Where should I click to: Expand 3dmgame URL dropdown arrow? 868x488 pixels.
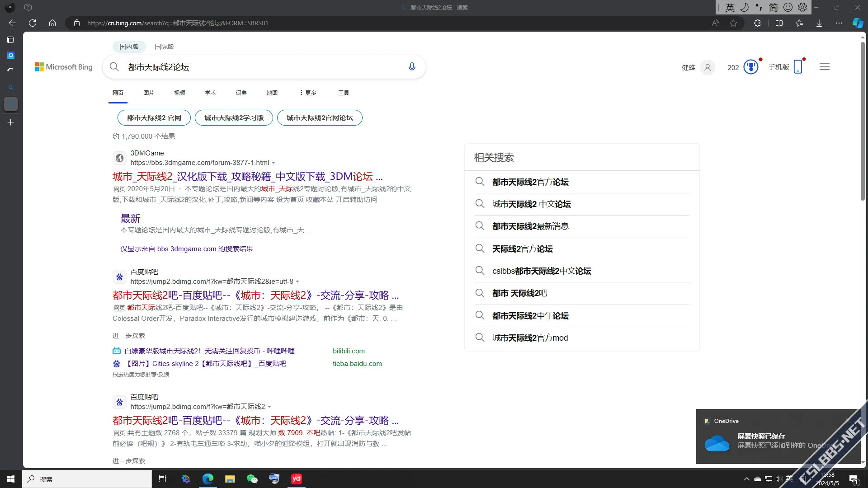[x=274, y=163]
